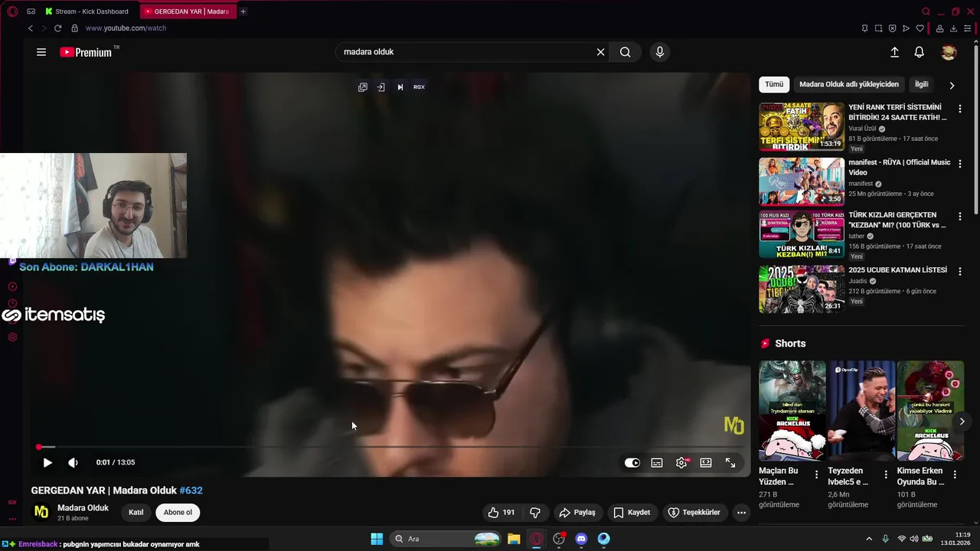Image resolution: width=980 pixels, height=551 pixels.
Task: Open the Maçları Bu Yüzden short
Action: [x=792, y=411]
